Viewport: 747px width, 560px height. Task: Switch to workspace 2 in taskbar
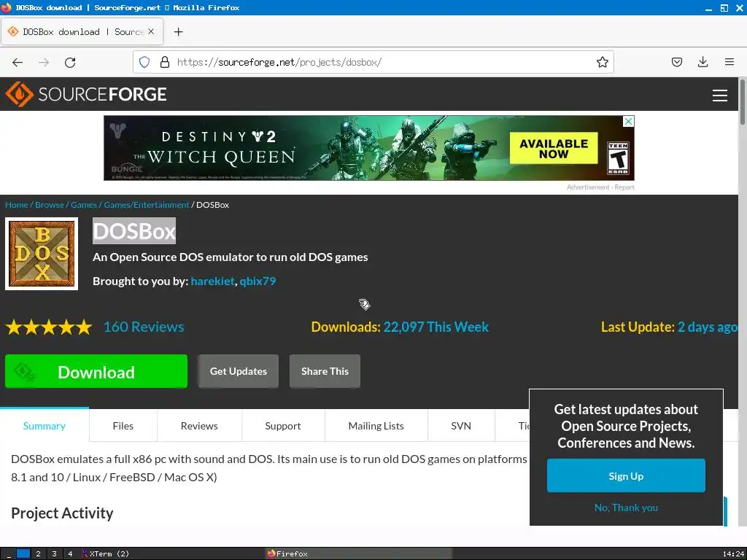[39, 554]
